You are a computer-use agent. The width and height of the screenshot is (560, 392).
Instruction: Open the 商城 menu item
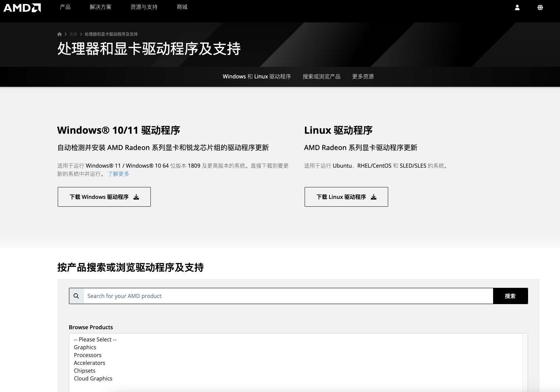pos(182,7)
